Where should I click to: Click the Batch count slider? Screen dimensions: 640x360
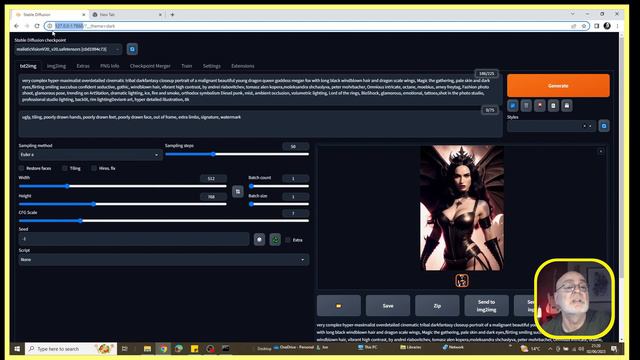click(x=279, y=186)
